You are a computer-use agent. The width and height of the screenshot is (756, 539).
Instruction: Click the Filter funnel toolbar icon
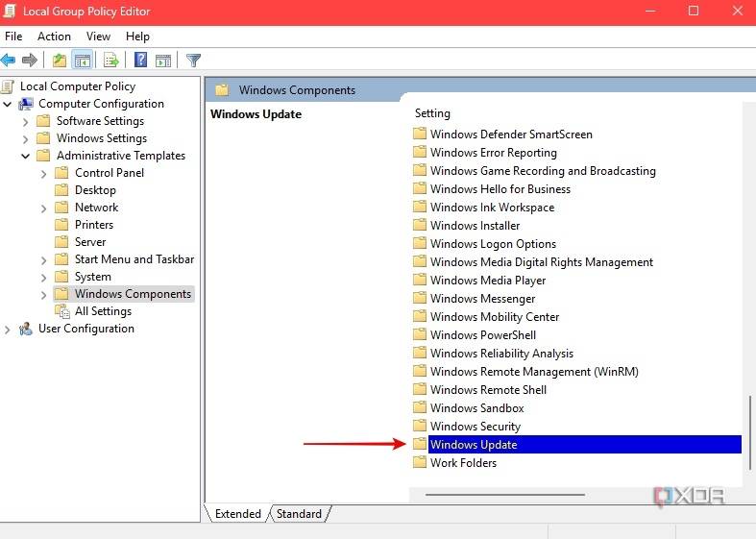(x=193, y=61)
